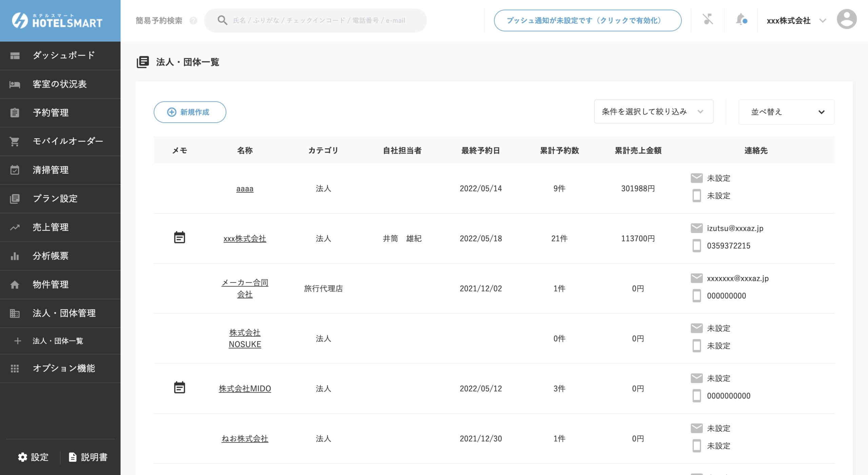Click the notification bell icon in header
This screenshot has height=475, width=868.
(741, 20)
